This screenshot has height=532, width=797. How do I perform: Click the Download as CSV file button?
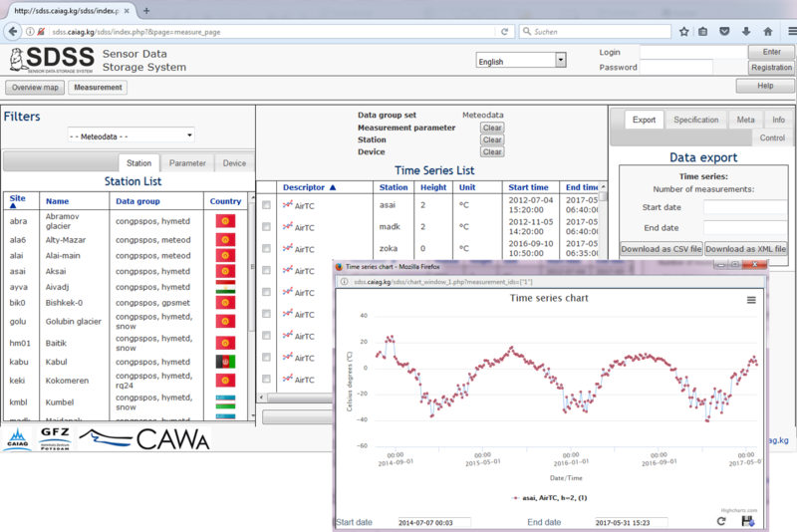(x=661, y=248)
